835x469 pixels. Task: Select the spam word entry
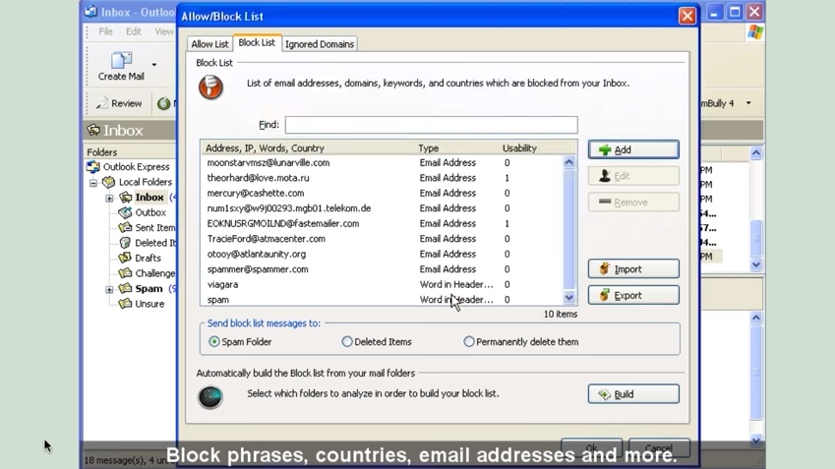[382, 300]
